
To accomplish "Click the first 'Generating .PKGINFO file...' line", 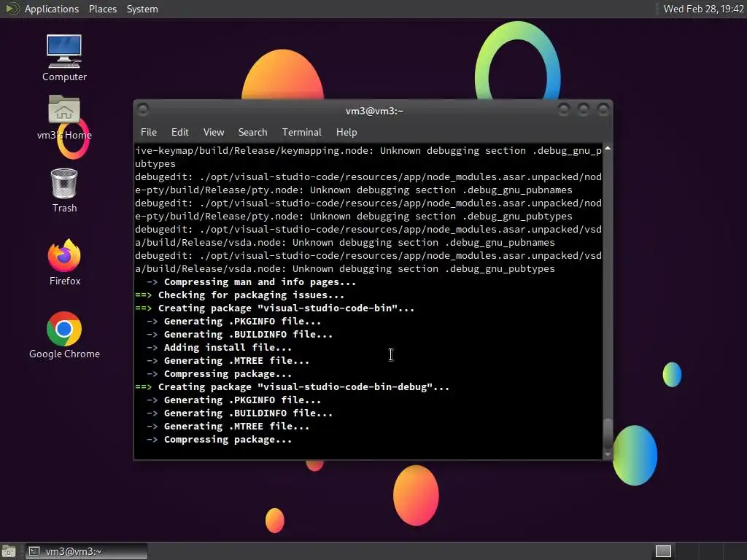I will [233, 322].
